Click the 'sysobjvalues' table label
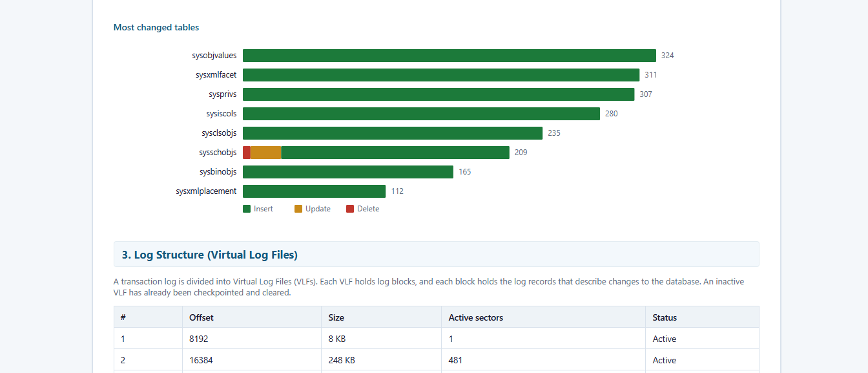 click(214, 56)
